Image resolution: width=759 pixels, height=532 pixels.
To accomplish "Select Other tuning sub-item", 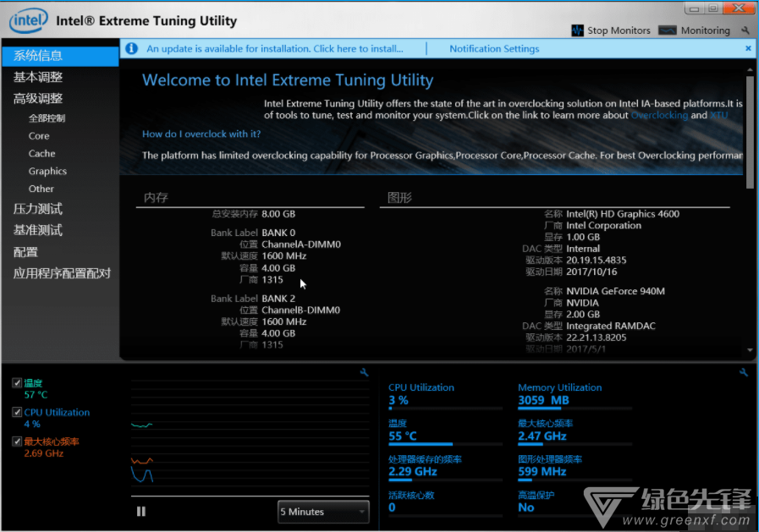I will pyautogui.click(x=41, y=189).
